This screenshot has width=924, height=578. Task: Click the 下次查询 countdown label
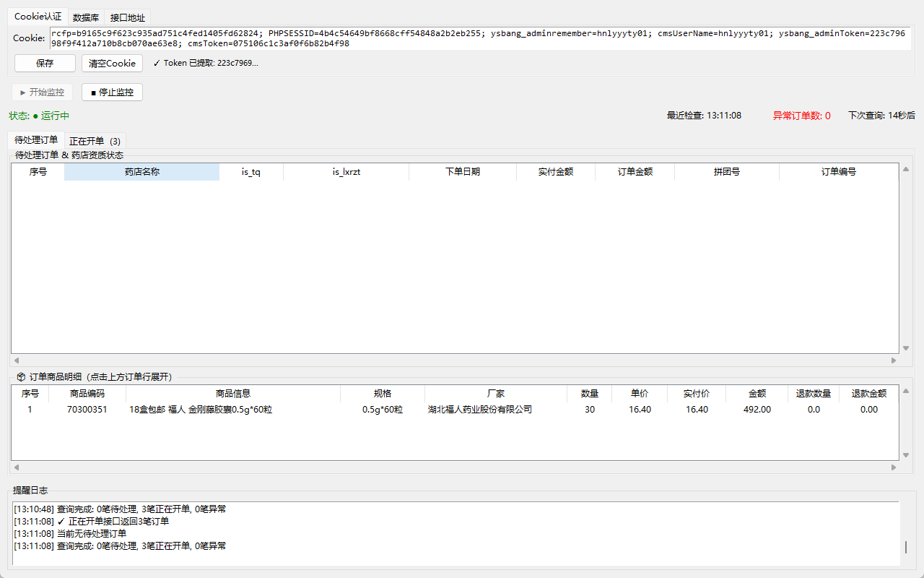[x=881, y=116]
